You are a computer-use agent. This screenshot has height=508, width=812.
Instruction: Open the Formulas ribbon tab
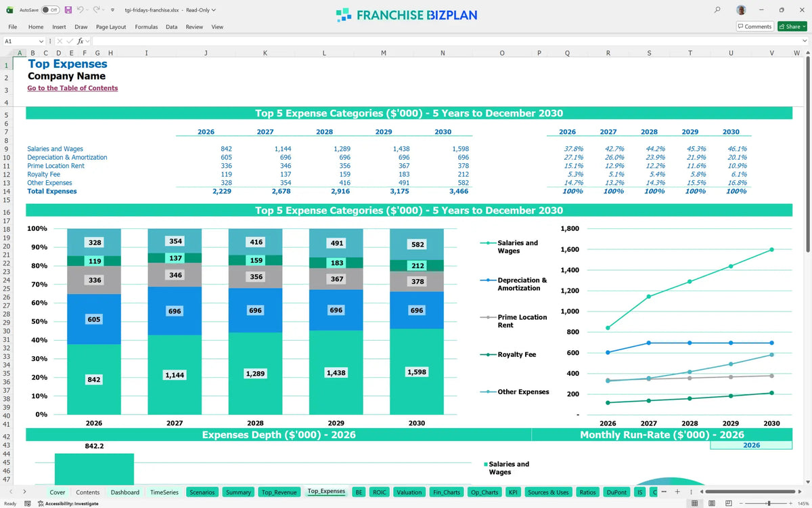pyautogui.click(x=146, y=27)
